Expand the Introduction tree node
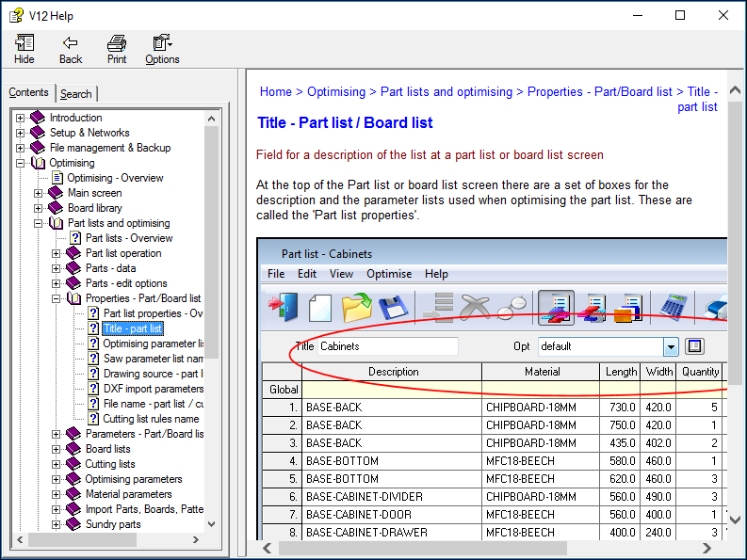Image resolution: width=747 pixels, height=560 pixels. coord(20,118)
